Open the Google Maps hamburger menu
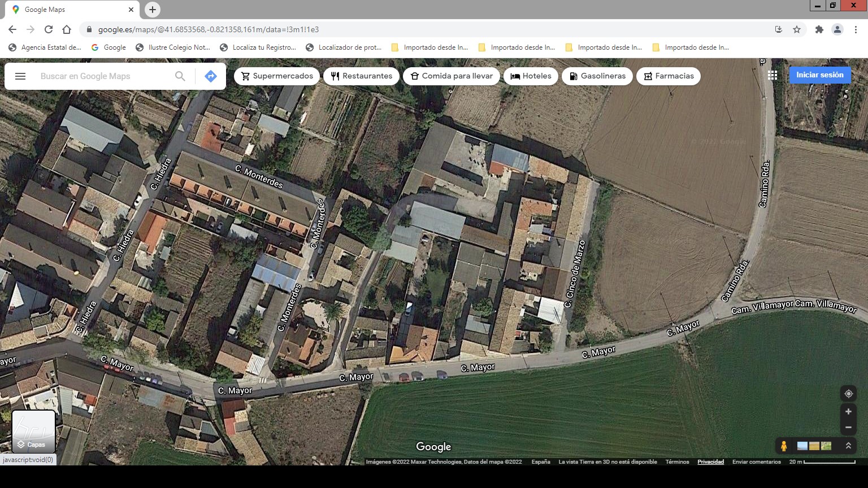Image resolution: width=868 pixels, height=488 pixels. click(20, 76)
